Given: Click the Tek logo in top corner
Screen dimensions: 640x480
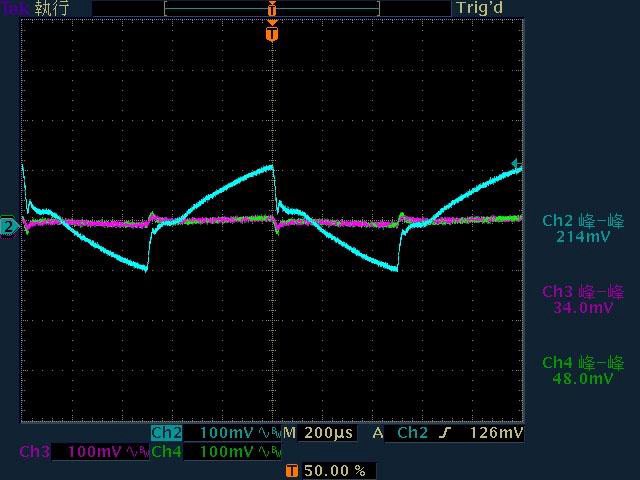Looking at the screenshot, I should pos(14,8).
